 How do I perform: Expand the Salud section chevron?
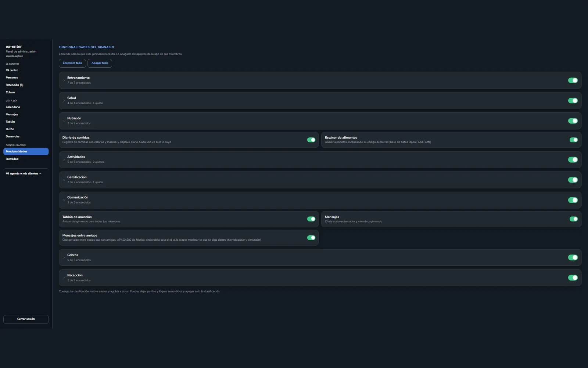(64, 100)
